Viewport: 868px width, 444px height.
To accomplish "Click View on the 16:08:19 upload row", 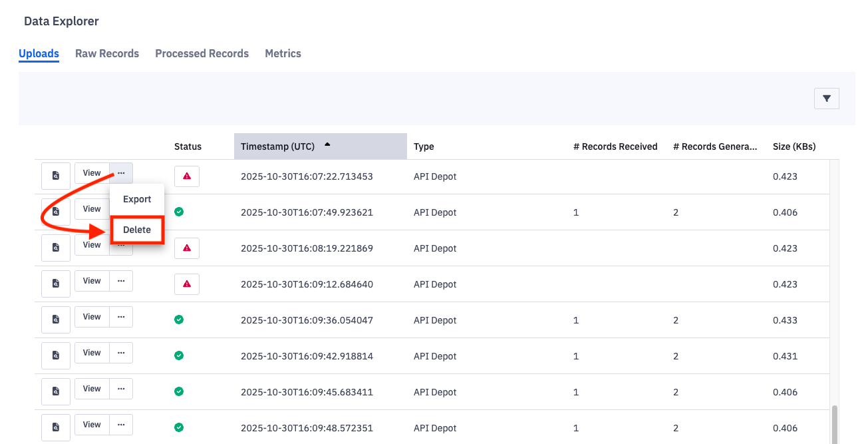I will (91, 244).
